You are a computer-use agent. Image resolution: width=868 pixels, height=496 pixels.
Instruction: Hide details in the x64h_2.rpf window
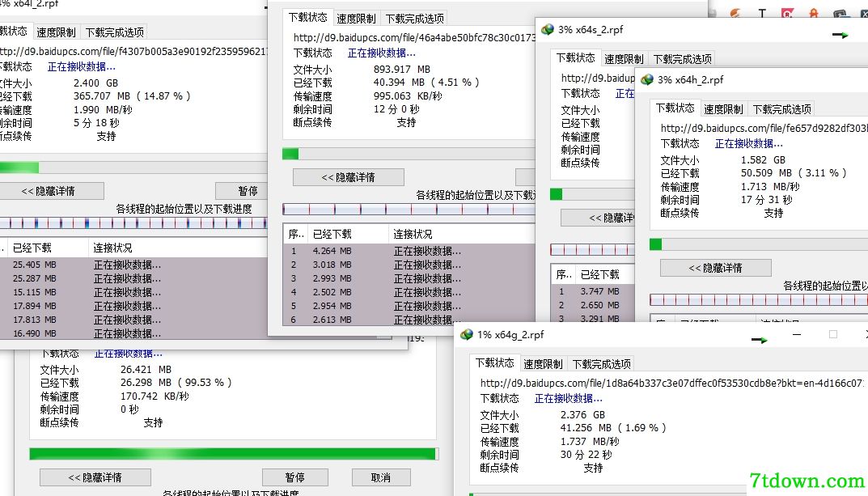click(715, 268)
